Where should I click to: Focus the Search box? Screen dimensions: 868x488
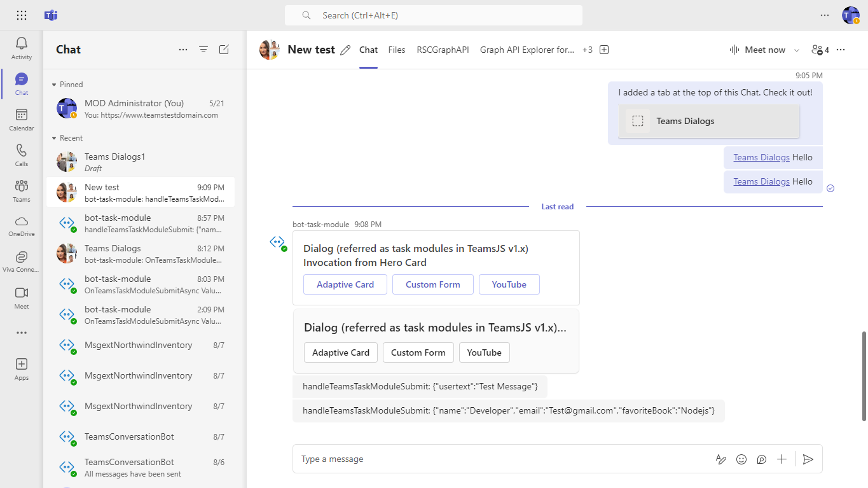(x=434, y=15)
